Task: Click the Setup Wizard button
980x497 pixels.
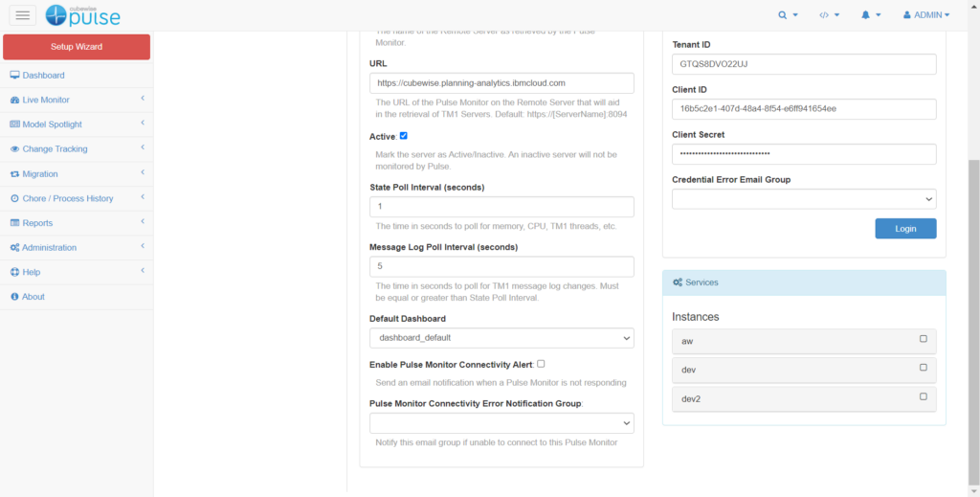Action: [x=77, y=47]
